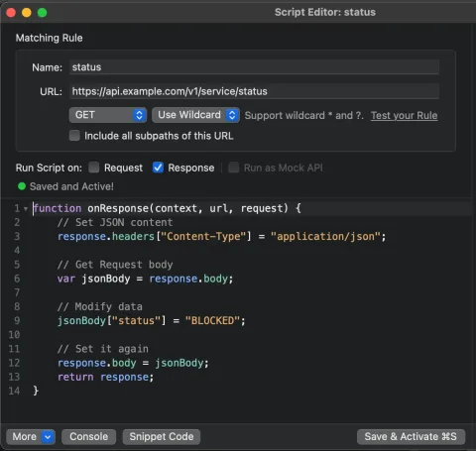Collapse the code fold arrow on line 1
476x451 pixels.
pyautogui.click(x=26, y=209)
